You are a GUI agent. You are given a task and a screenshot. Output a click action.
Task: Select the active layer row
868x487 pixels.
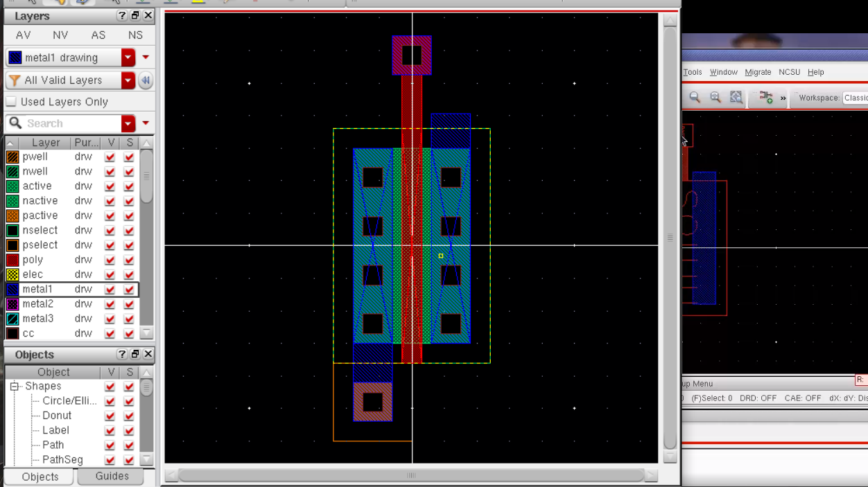tap(71, 186)
